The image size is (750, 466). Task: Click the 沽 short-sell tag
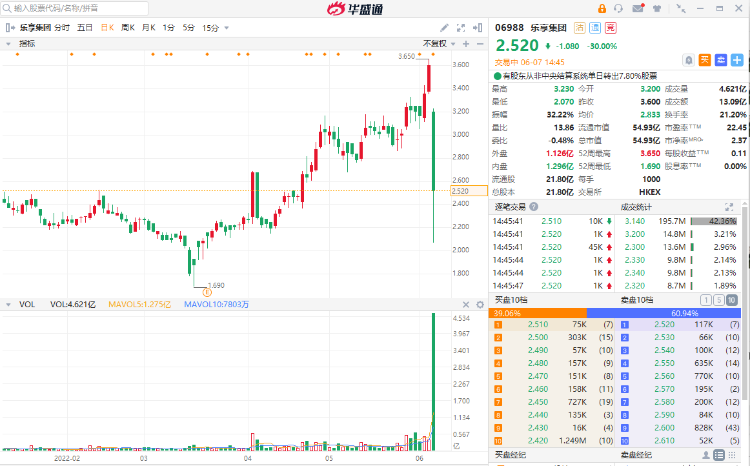580,28
